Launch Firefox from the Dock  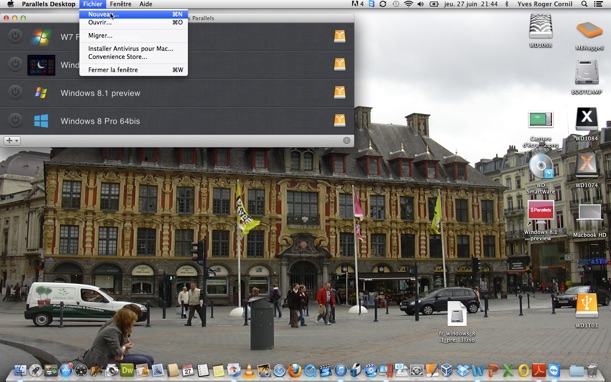tap(295, 370)
